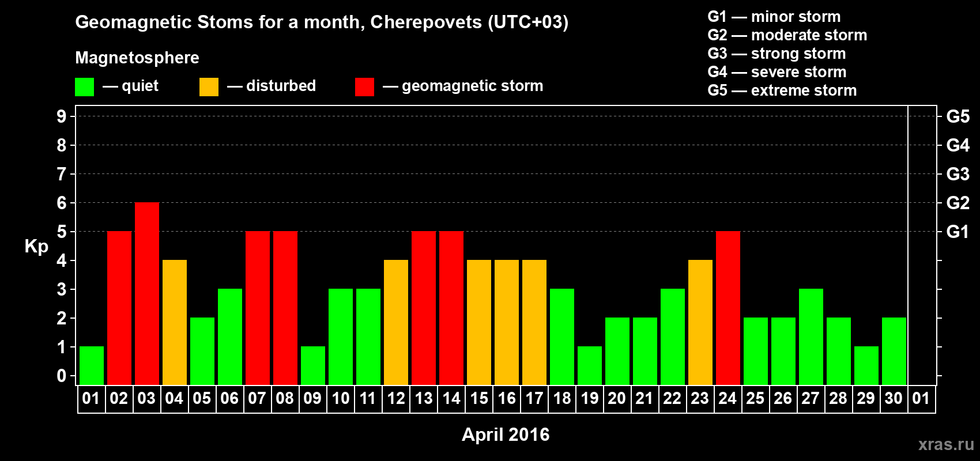Click the orange disturbed legend swatch
Image resolution: width=980 pixels, height=461 pixels.
tap(209, 87)
